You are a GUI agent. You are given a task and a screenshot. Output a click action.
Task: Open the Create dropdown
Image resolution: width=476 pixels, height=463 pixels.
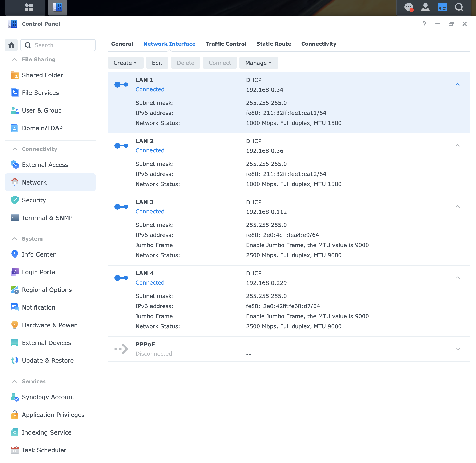125,63
